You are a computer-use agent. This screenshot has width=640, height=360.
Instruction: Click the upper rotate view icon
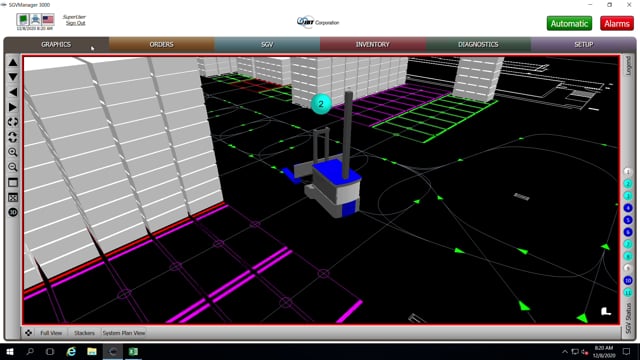click(x=13, y=122)
